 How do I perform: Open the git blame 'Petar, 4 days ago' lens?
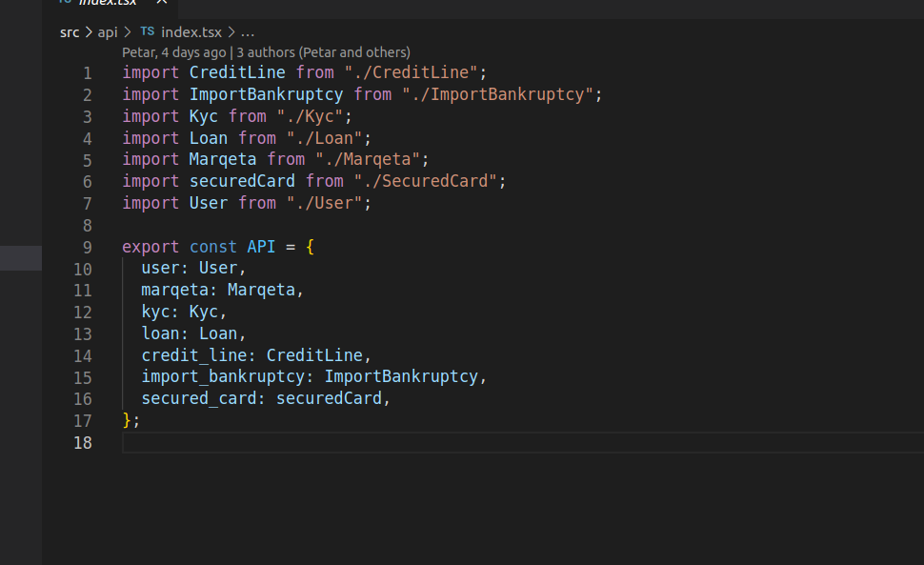173,52
